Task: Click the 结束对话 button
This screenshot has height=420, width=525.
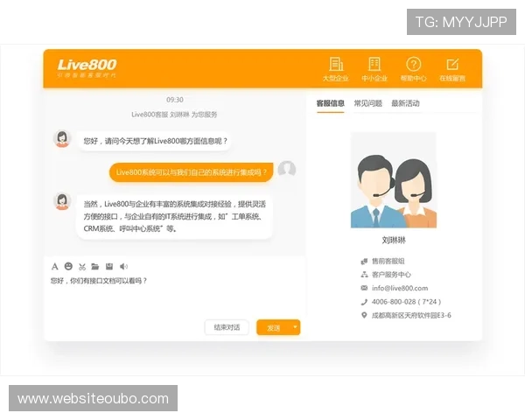Action: point(227,327)
